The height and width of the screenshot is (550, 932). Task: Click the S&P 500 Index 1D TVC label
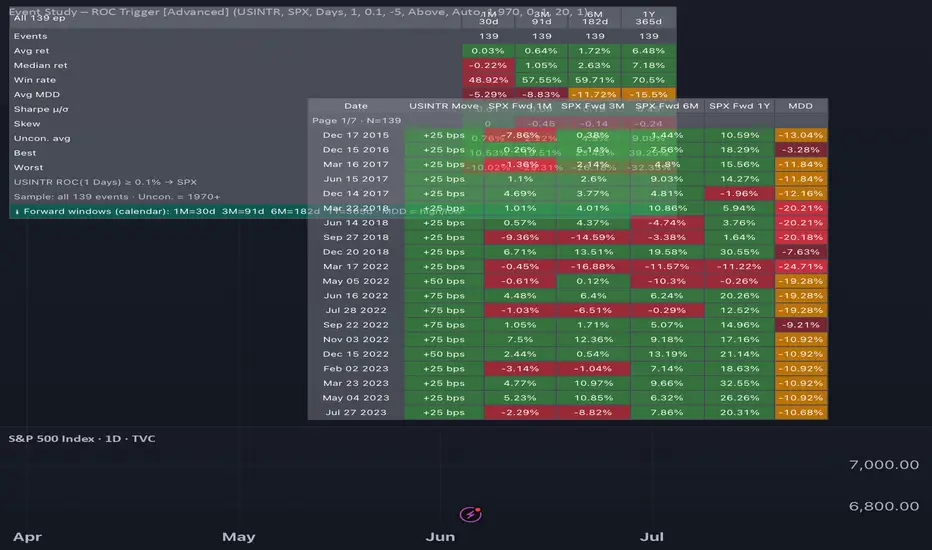tap(82, 438)
